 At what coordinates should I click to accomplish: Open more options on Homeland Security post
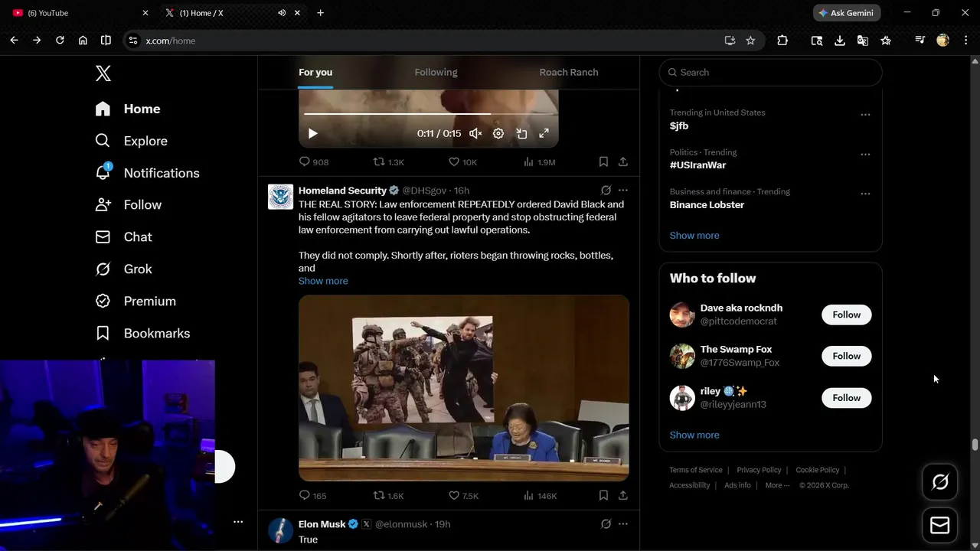click(x=623, y=191)
